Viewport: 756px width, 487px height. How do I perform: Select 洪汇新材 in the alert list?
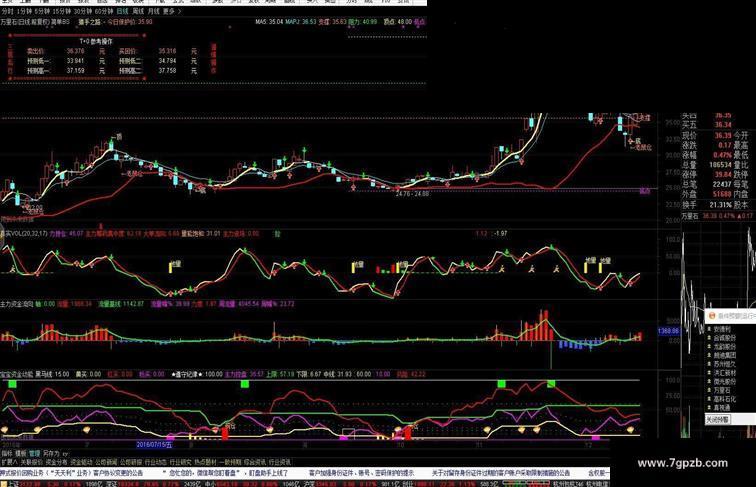point(725,373)
